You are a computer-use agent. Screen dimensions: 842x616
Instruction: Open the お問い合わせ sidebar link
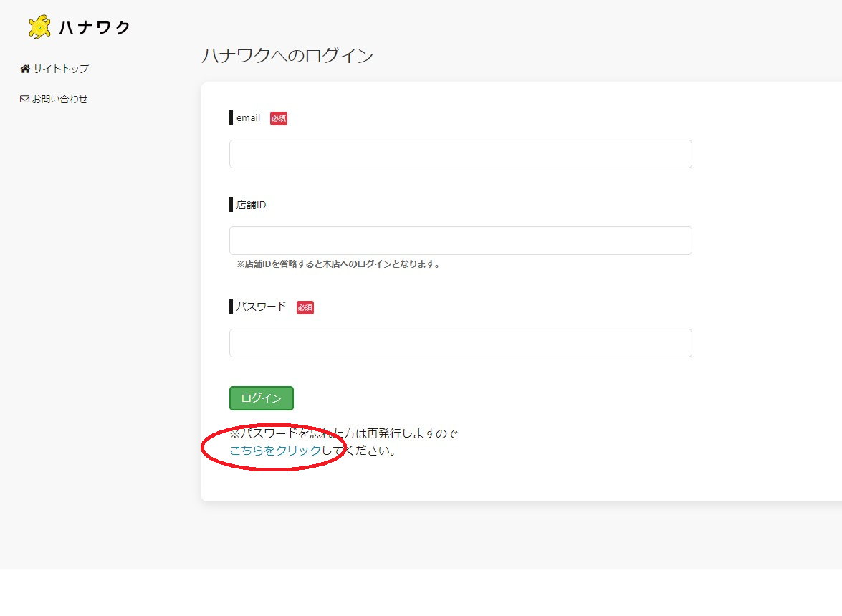[59, 99]
